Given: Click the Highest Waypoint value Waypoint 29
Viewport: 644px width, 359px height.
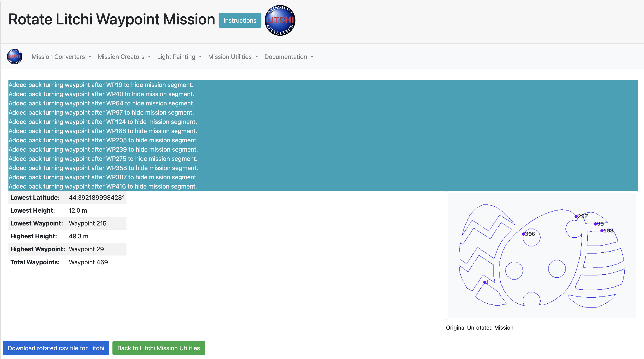Looking at the screenshot, I should [x=86, y=249].
